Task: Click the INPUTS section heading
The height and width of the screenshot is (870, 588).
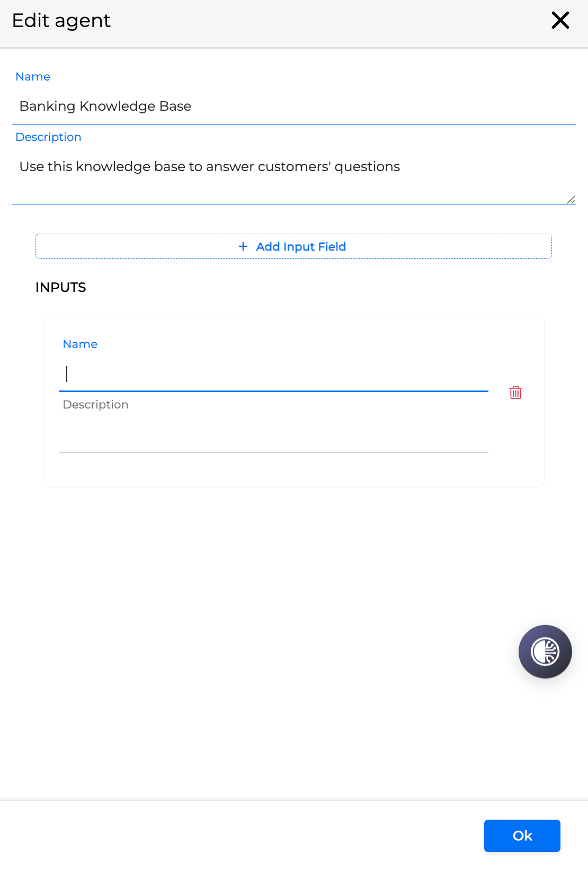Action: click(x=61, y=288)
